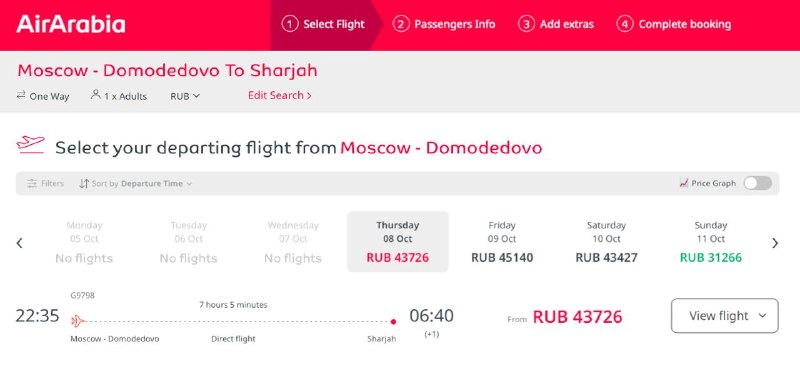Click the sort arrows icon
800x381 pixels.
tap(84, 184)
